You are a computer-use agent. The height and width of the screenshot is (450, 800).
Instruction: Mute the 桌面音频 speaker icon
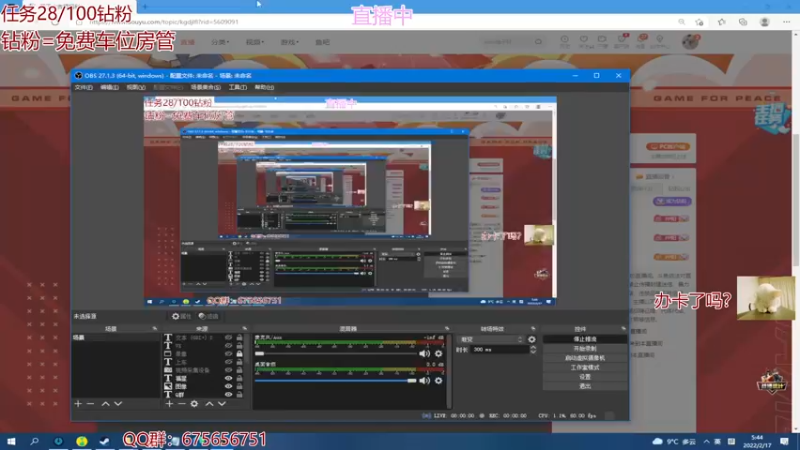point(424,381)
